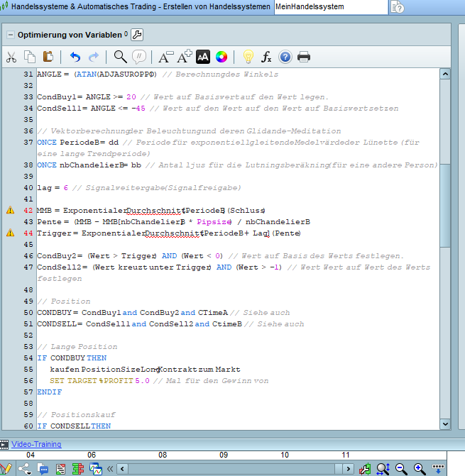Click the cut scissors icon
The width and height of the screenshot is (465, 476).
(11, 57)
